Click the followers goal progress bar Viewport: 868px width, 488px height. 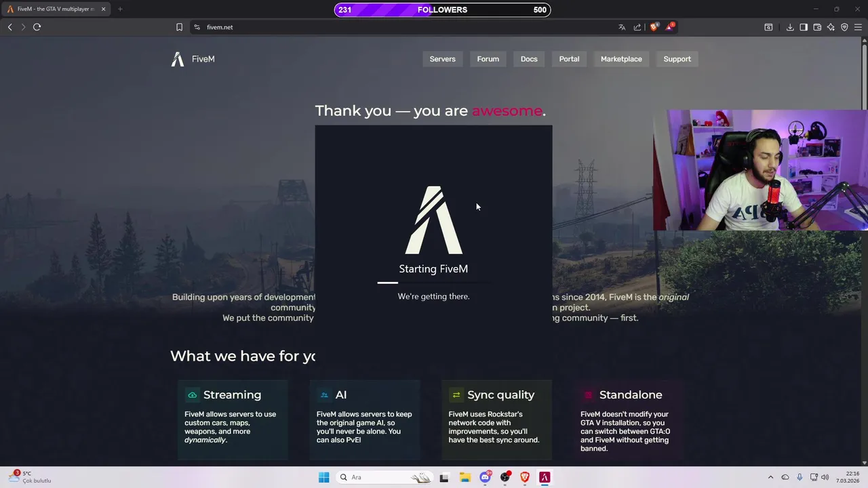click(x=442, y=9)
